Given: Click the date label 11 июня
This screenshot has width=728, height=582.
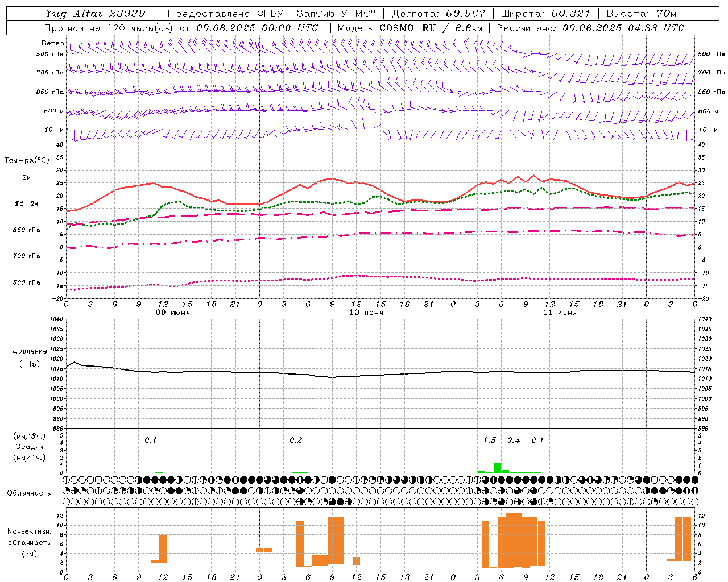Looking at the screenshot, I should tap(560, 313).
